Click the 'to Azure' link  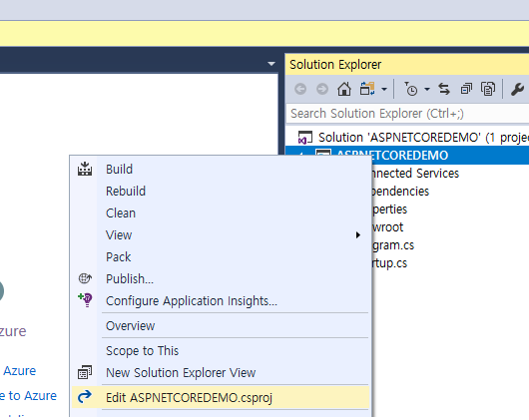point(28,396)
